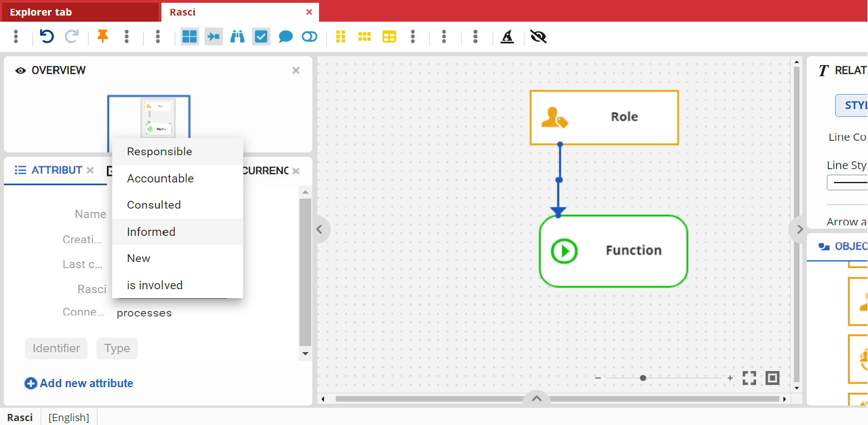
Task: Choose Accountable in the dropdown list
Action: click(160, 179)
